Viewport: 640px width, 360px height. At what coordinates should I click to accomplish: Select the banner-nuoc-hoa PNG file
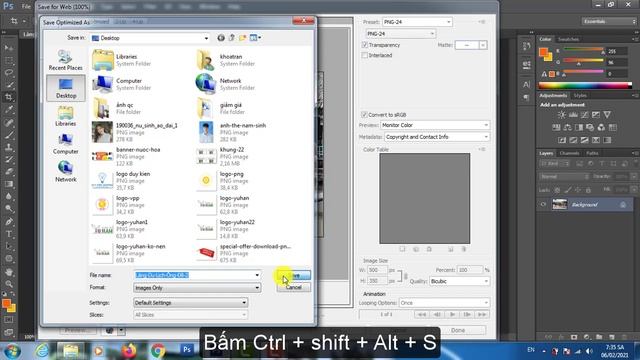pyautogui.click(x=127, y=156)
